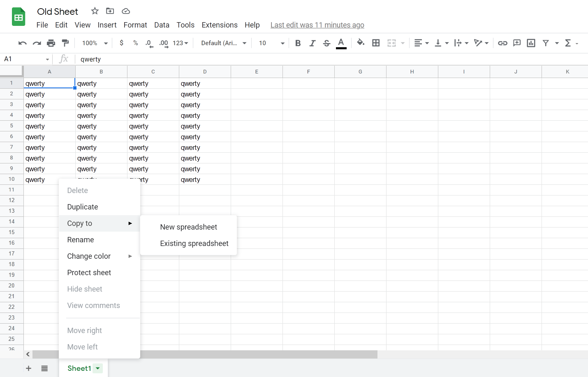The height and width of the screenshot is (377, 588).
Task: Print the spreadsheet using printer icon
Action: tap(51, 43)
